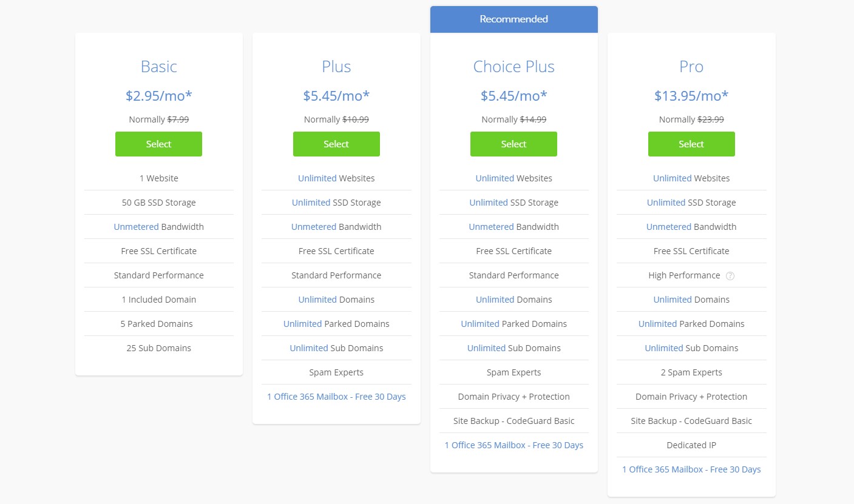Click the Select button under the Plus plan
Image resolution: width=854 pixels, height=504 pixels.
tap(336, 144)
